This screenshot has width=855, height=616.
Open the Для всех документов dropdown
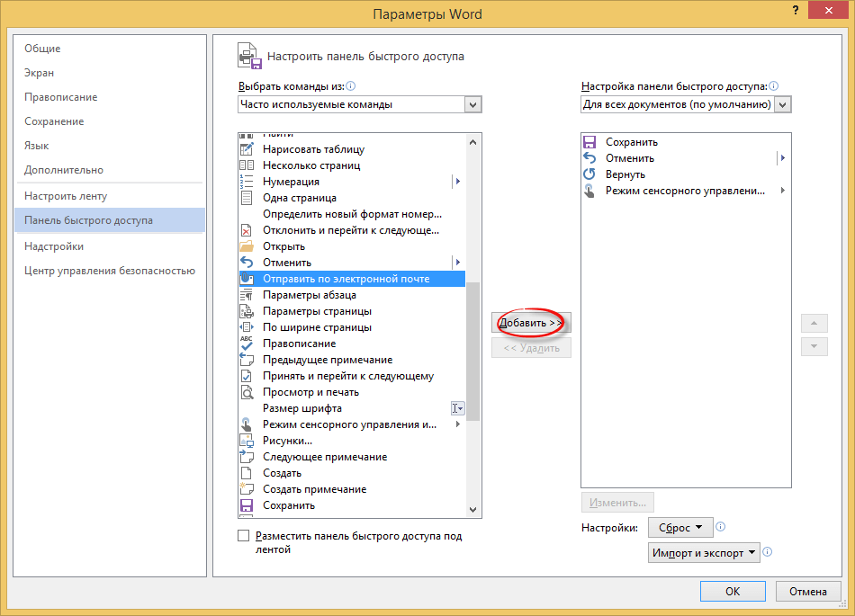point(783,104)
